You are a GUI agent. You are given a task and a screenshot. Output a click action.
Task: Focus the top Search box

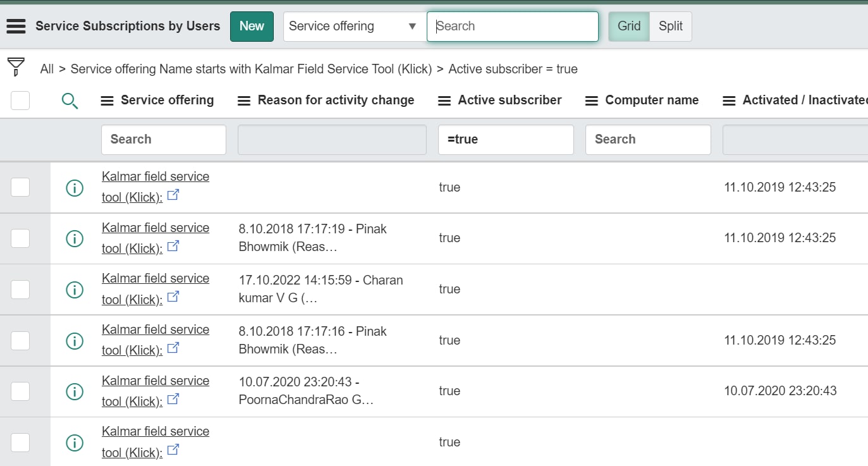(513, 27)
